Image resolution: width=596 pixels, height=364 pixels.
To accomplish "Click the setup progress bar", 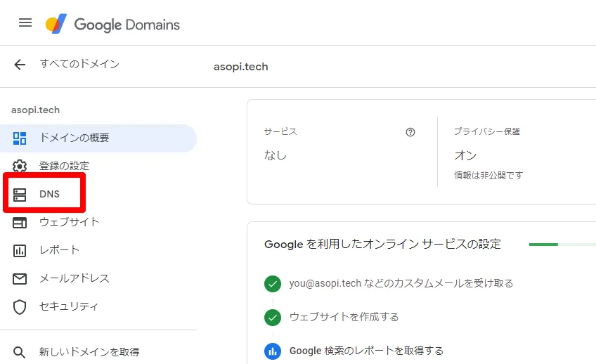I will coord(562,245).
